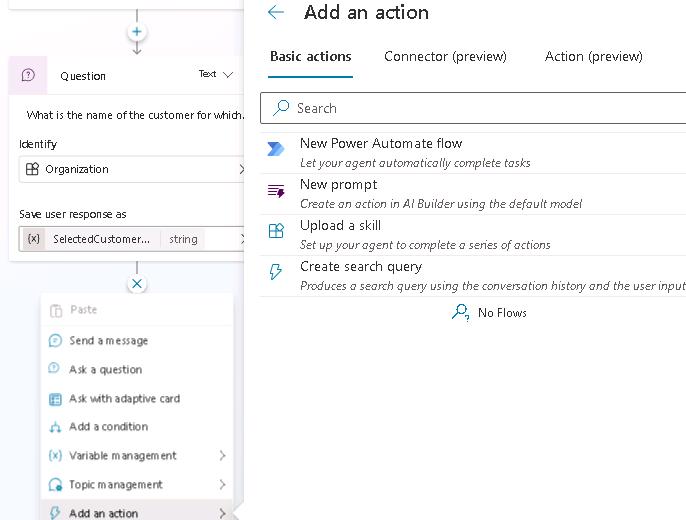The image size is (686, 520).
Task: Click the back arrow beside Add an action
Action: pyautogui.click(x=276, y=13)
